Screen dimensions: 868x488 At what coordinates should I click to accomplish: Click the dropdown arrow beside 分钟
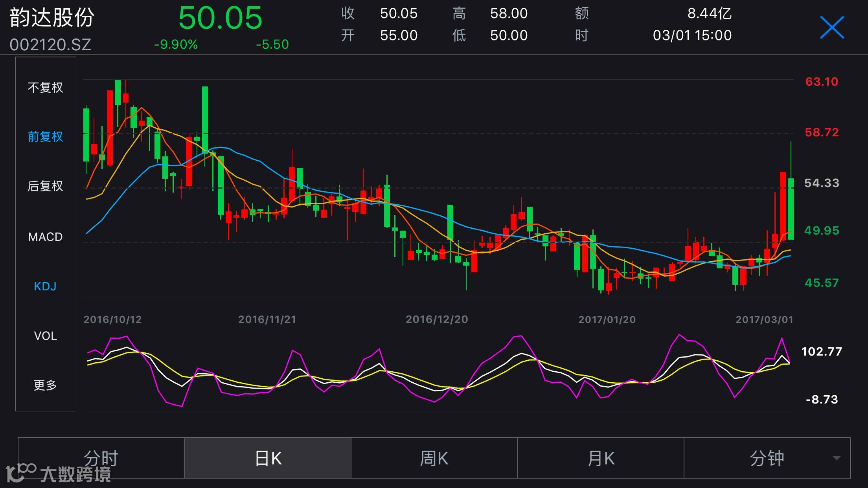pyautogui.click(x=837, y=458)
